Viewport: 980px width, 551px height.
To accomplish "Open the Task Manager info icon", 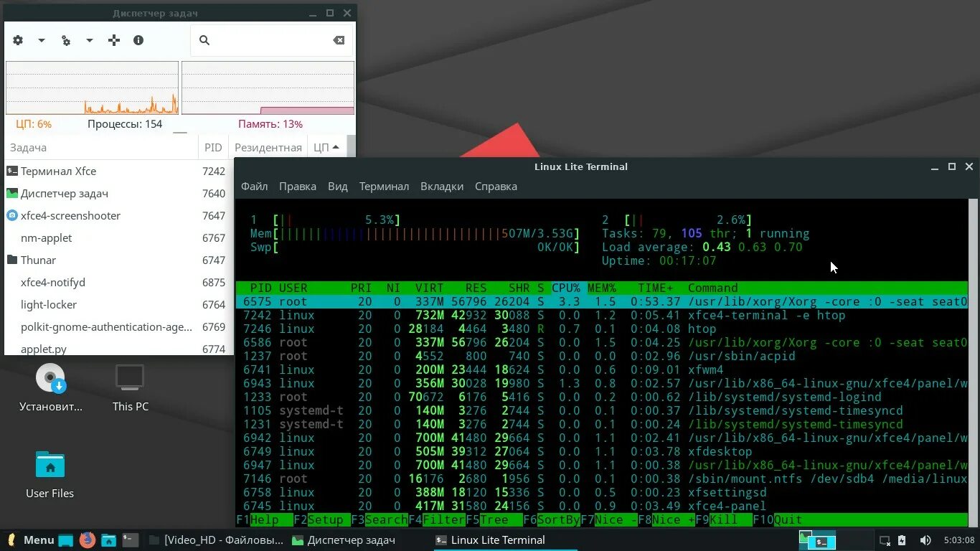I will point(138,40).
